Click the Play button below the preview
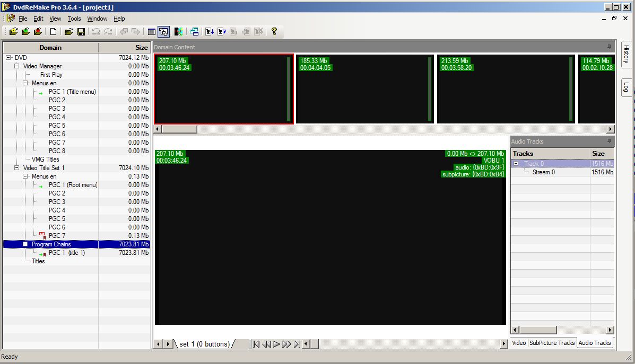Screen dimensions: 635x364 click(276, 344)
